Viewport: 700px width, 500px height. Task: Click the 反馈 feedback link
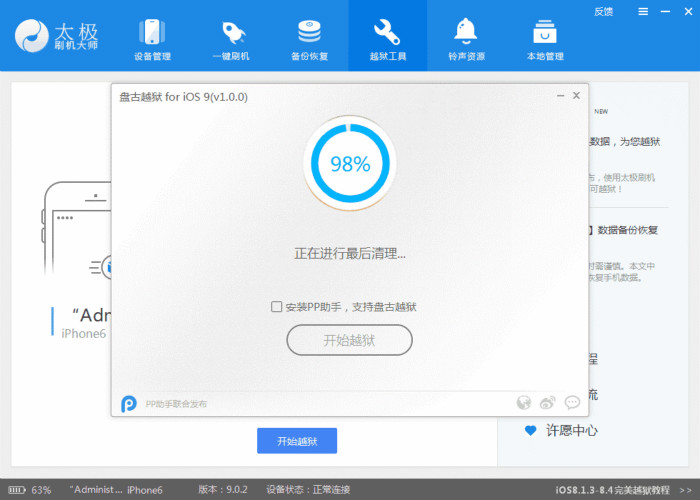pyautogui.click(x=603, y=12)
